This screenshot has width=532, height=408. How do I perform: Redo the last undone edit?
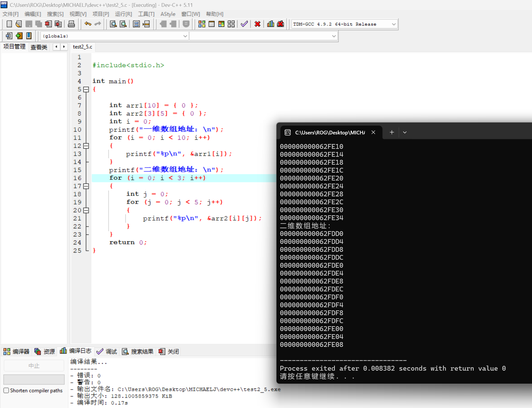tap(98, 24)
